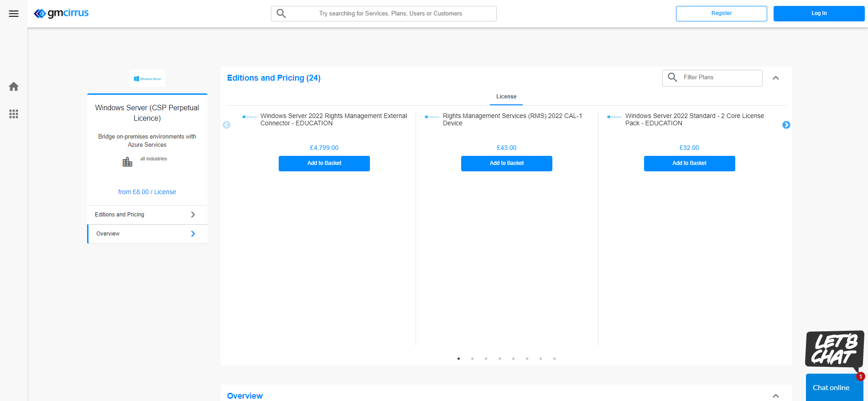Click the magnifier icon in top search bar
The height and width of the screenshot is (401, 868).
281,14
